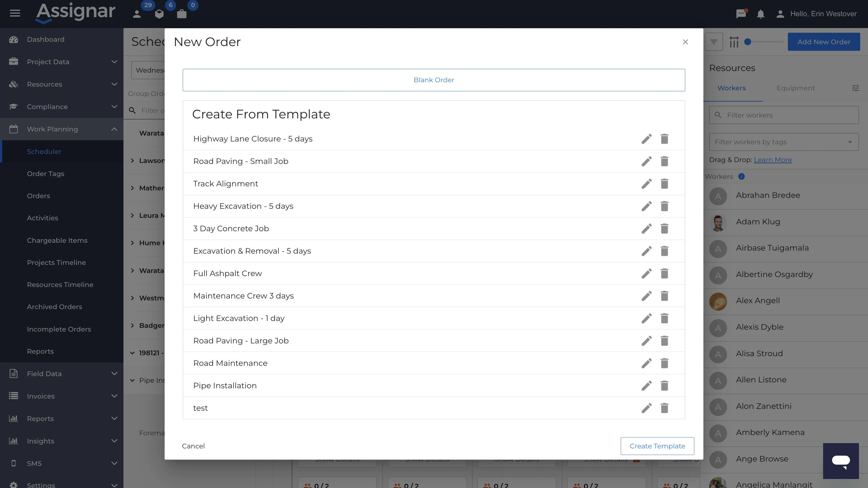Select Pipe Installation template

(x=225, y=385)
